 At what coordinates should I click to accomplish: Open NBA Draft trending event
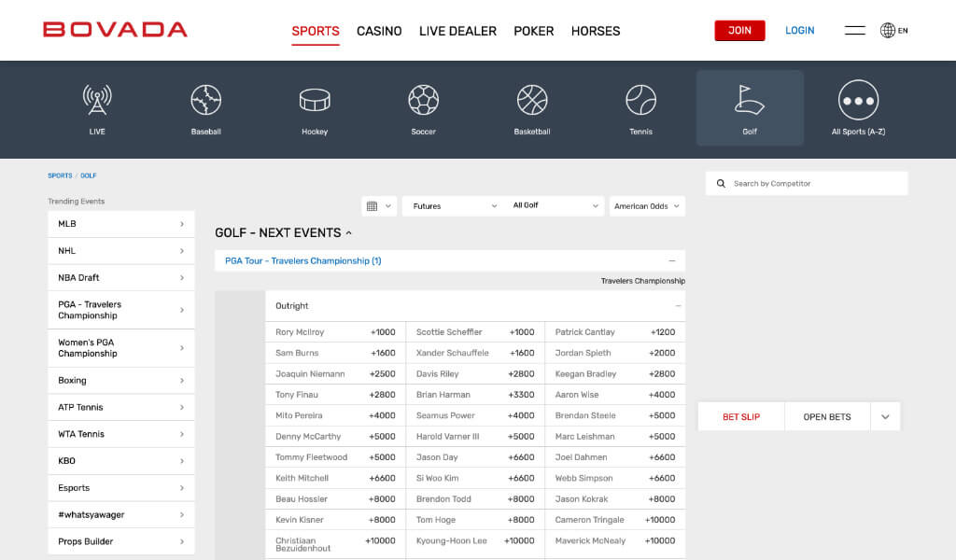click(x=121, y=277)
